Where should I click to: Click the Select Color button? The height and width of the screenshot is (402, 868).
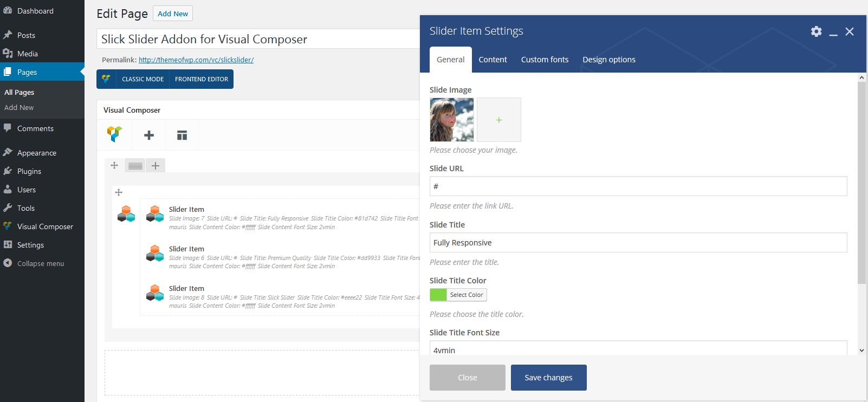tap(467, 295)
